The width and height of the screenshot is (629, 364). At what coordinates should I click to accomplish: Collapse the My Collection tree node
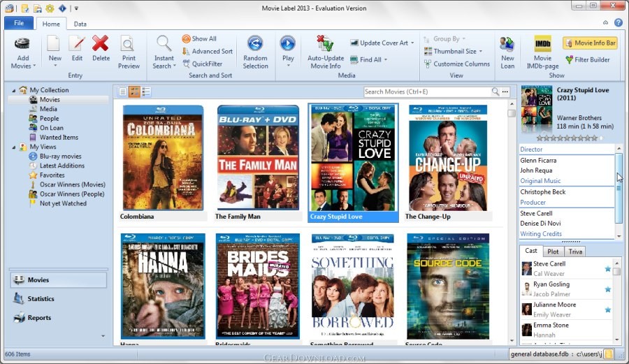(x=14, y=91)
